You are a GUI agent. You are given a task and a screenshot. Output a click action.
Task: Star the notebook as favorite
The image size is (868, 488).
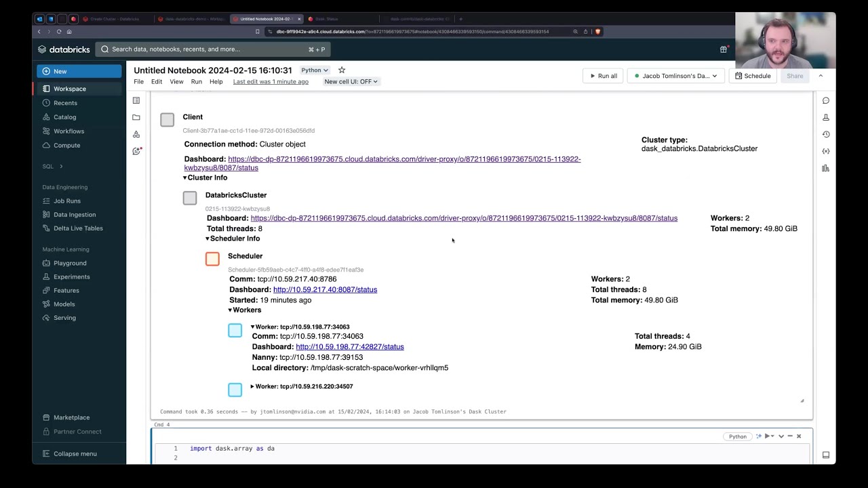[342, 70]
